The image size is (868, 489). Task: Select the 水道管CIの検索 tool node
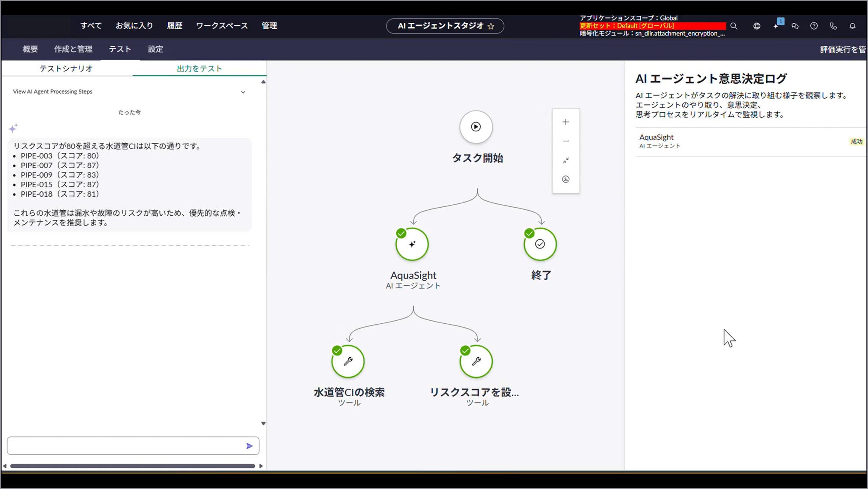click(348, 361)
